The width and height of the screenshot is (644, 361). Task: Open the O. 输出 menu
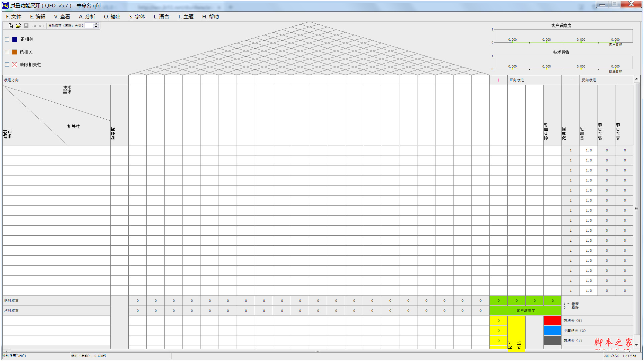tap(112, 17)
